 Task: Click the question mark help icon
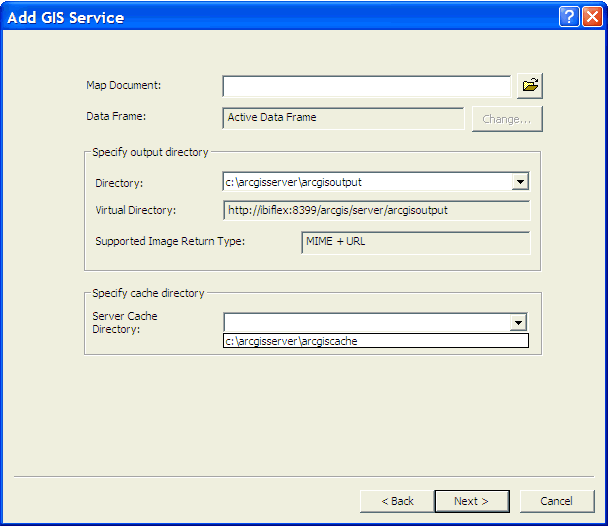pos(568,17)
